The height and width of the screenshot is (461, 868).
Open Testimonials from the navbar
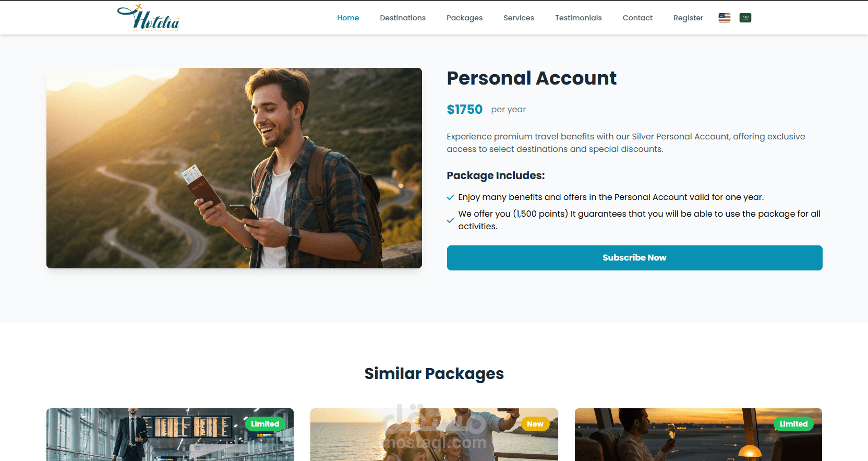click(578, 18)
